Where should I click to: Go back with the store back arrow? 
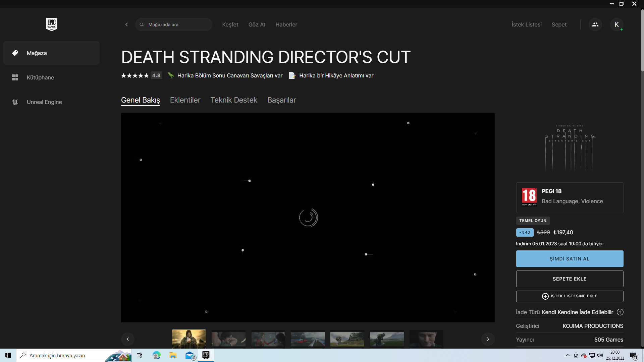point(126,24)
